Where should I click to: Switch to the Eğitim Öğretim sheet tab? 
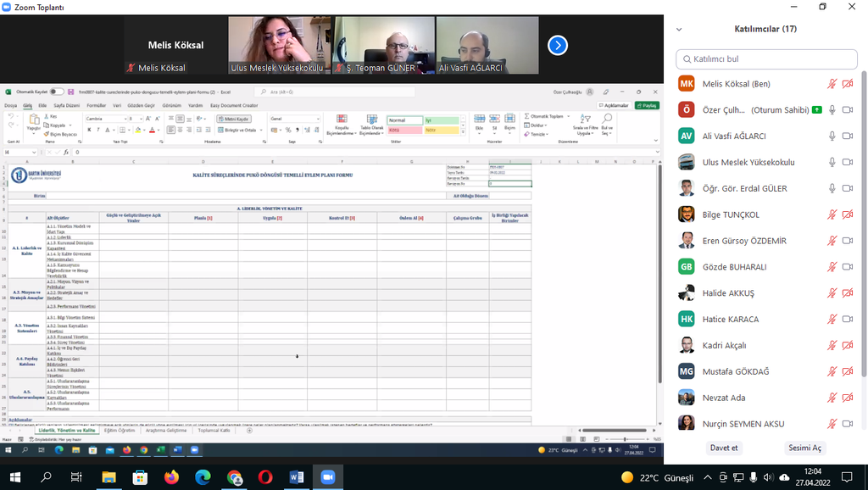click(x=120, y=431)
